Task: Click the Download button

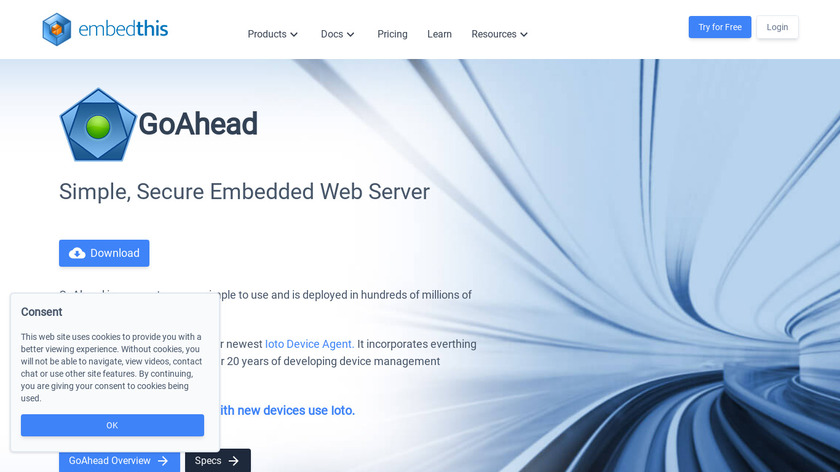Action: tap(104, 253)
